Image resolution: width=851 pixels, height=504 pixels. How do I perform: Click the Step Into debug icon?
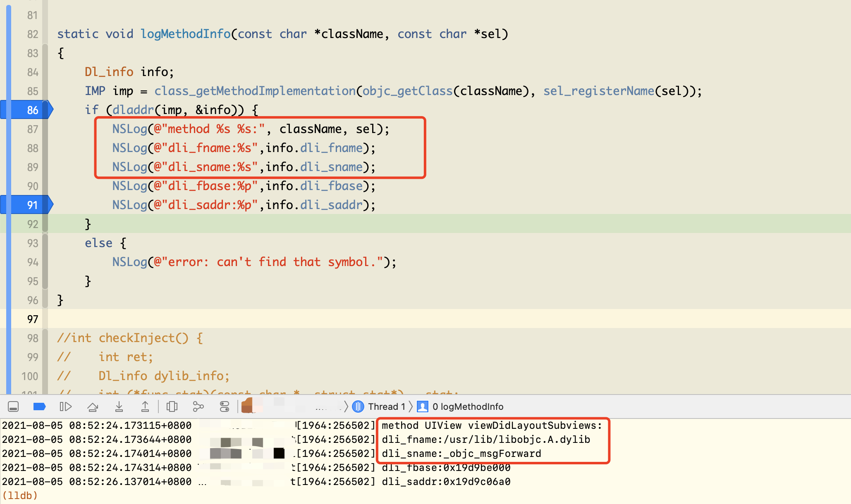point(119,407)
